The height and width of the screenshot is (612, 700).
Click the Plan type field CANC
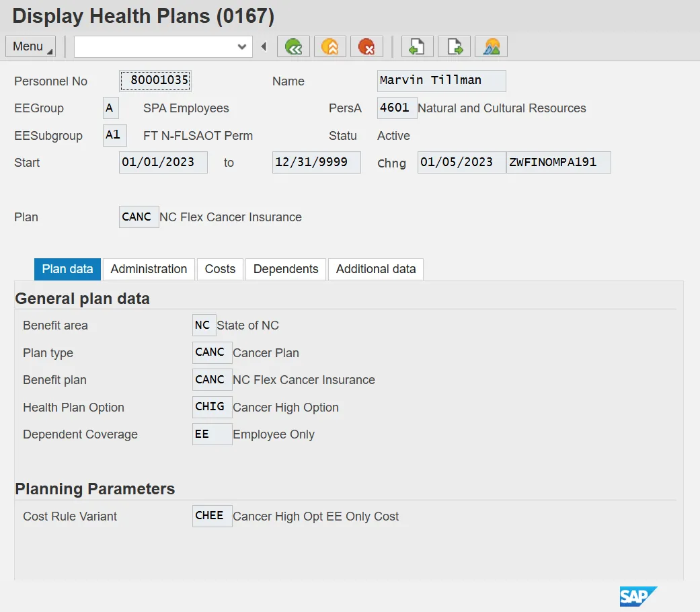tap(212, 352)
